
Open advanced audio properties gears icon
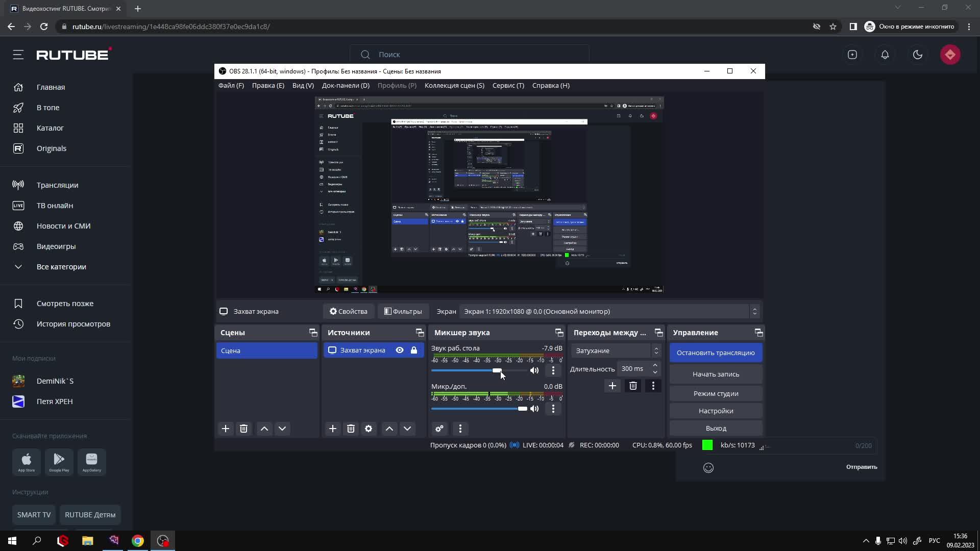439,429
